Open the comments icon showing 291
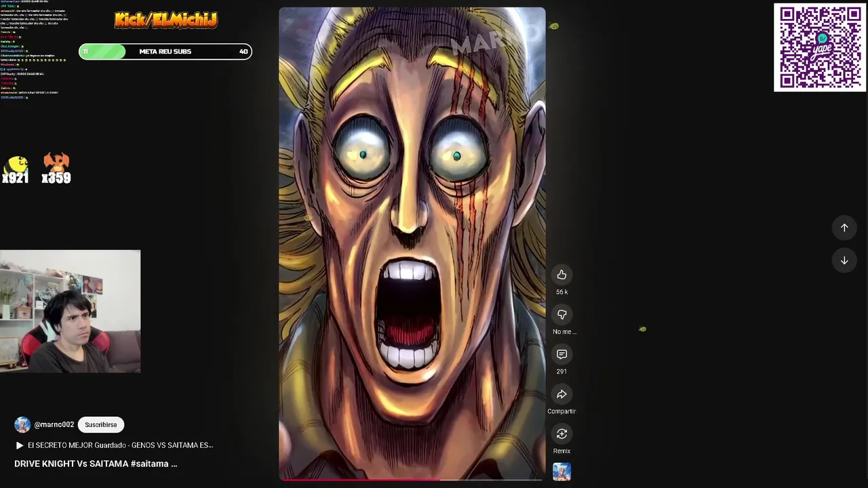The image size is (868, 488). point(561,354)
